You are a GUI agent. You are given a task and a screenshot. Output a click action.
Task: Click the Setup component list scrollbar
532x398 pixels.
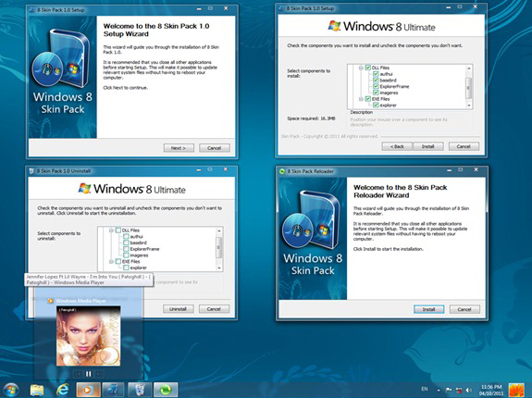pos(468,86)
